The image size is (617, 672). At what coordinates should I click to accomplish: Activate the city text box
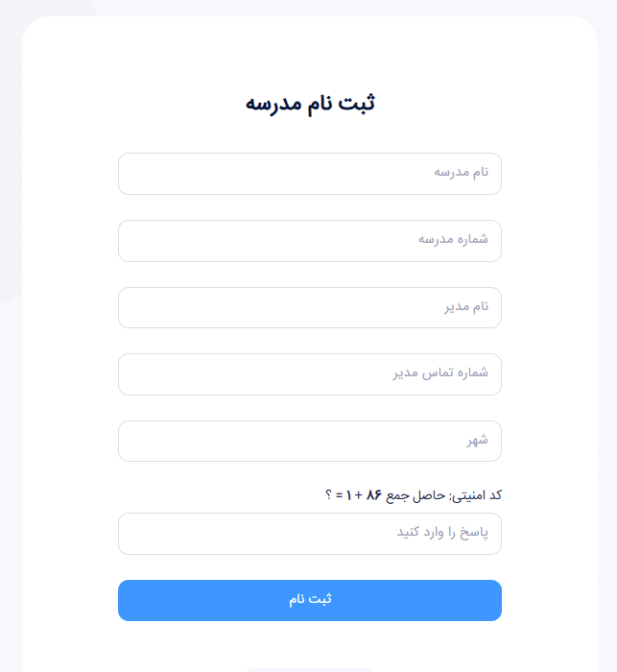309,441
